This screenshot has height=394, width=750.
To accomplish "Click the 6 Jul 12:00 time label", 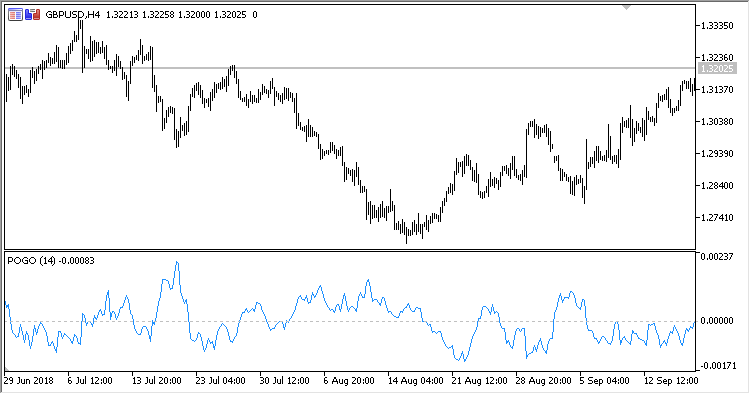I will [x=90, y=381].
